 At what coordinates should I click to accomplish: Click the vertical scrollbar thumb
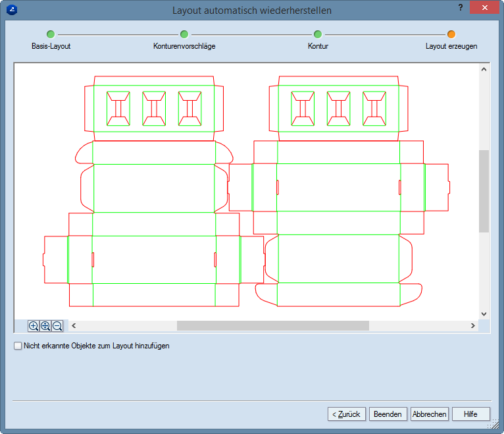click(484, 191)
